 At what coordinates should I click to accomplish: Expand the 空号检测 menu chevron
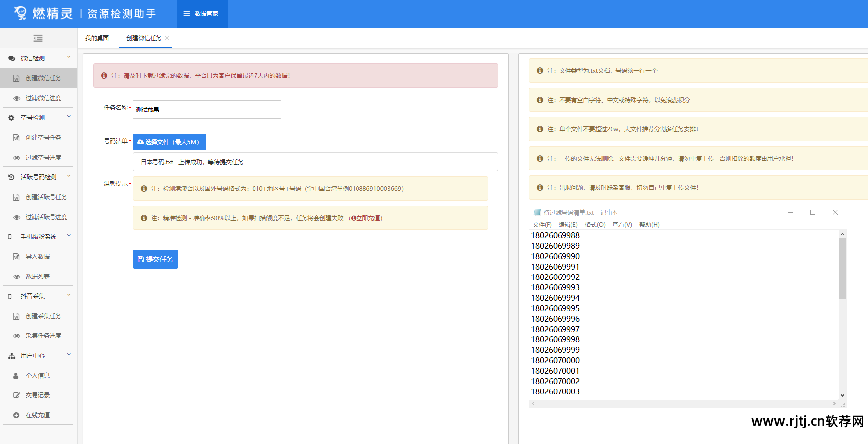click(x=69, y=117)
